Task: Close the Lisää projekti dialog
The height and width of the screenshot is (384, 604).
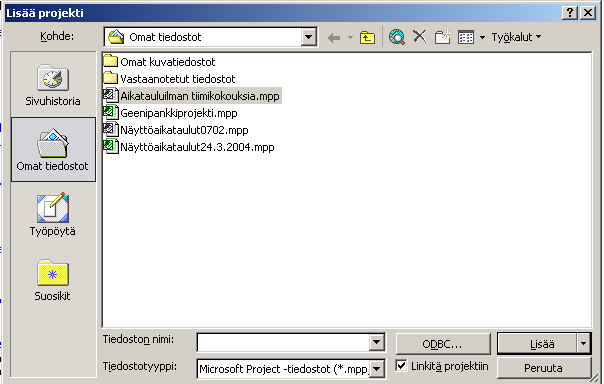Action: point(588,13)
